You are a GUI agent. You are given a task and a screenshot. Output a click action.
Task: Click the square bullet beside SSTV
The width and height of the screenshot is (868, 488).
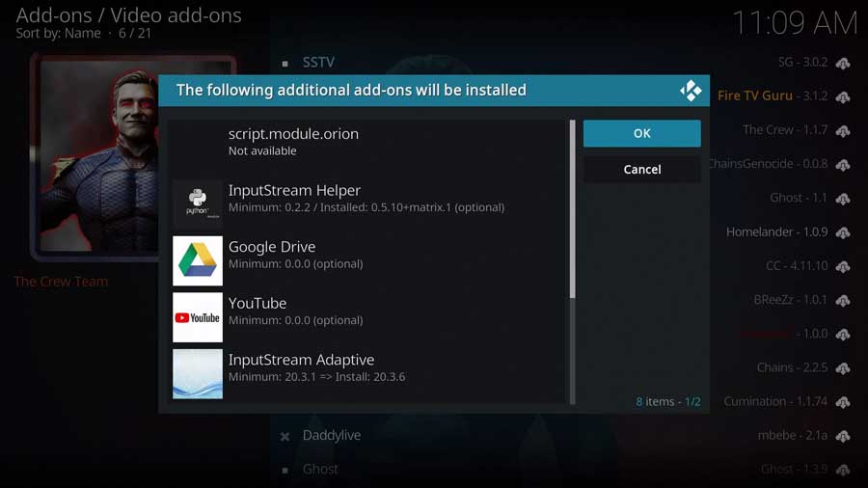point(285,64)
